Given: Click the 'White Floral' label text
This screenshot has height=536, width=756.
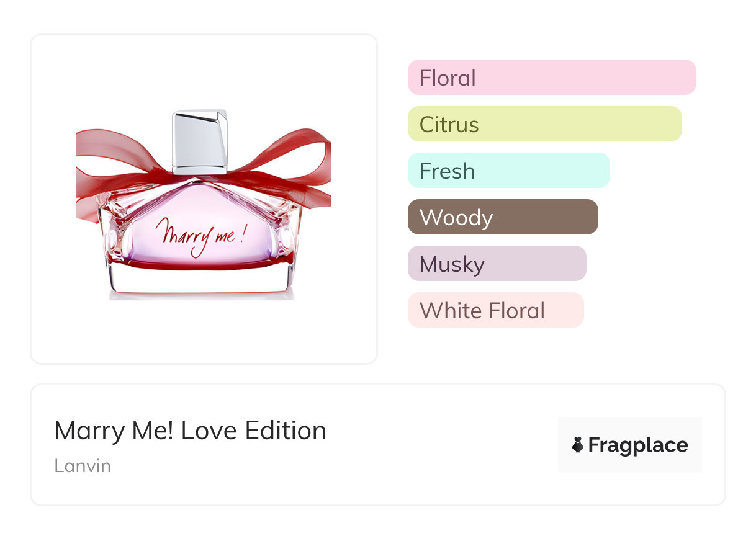Looking at the screenshot, I should (482, 310).
